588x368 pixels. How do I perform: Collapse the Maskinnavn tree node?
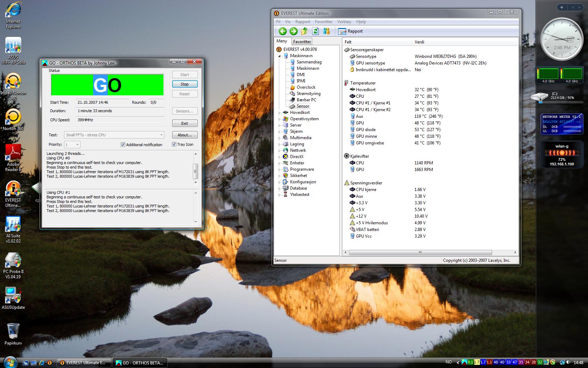click(x=280, y=56)
